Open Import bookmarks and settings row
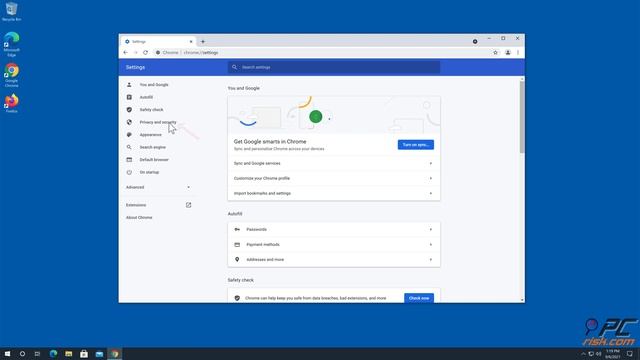 pyautogui.click(x=334, y=193)
